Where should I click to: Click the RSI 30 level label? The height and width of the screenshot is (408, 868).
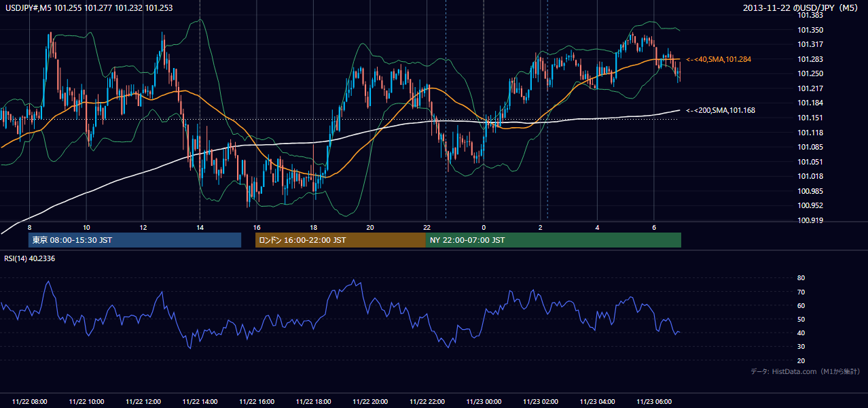tap(801, 347)
